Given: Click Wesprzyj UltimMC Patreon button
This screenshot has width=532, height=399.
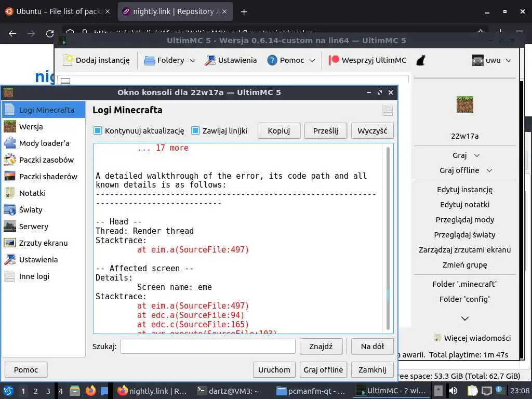Looking at the screenshot, I should pos(368,60).
